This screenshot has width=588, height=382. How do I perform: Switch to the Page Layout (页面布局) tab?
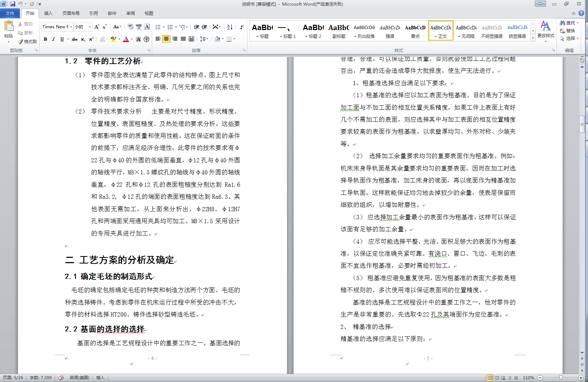click(71, 13)
